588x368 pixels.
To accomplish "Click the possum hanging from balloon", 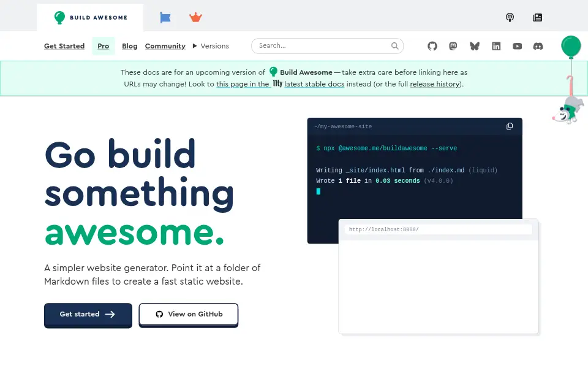I will click(x=568, y=110).
